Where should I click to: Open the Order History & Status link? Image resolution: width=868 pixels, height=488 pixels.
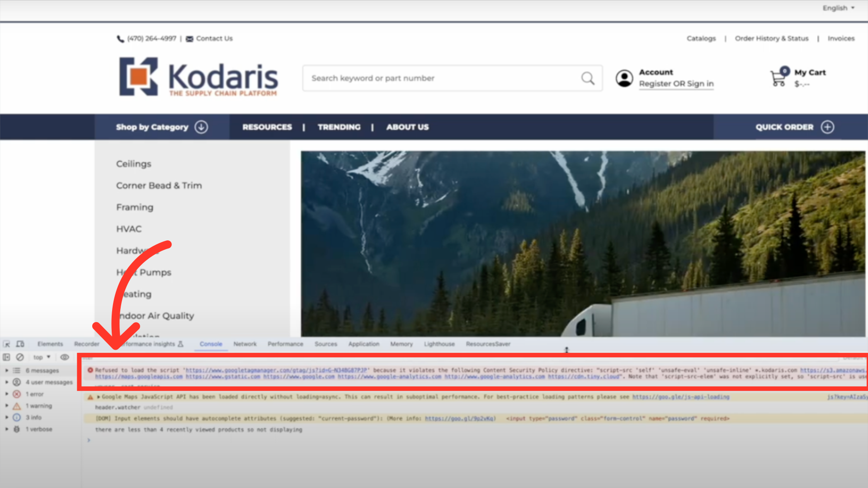771,38
